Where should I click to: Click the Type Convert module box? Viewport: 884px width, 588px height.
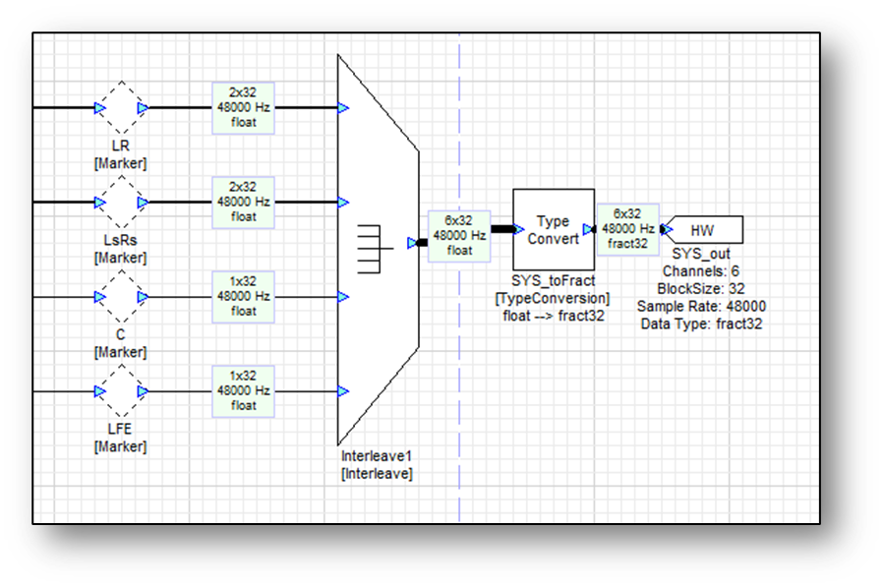click(x=553, y=230)
